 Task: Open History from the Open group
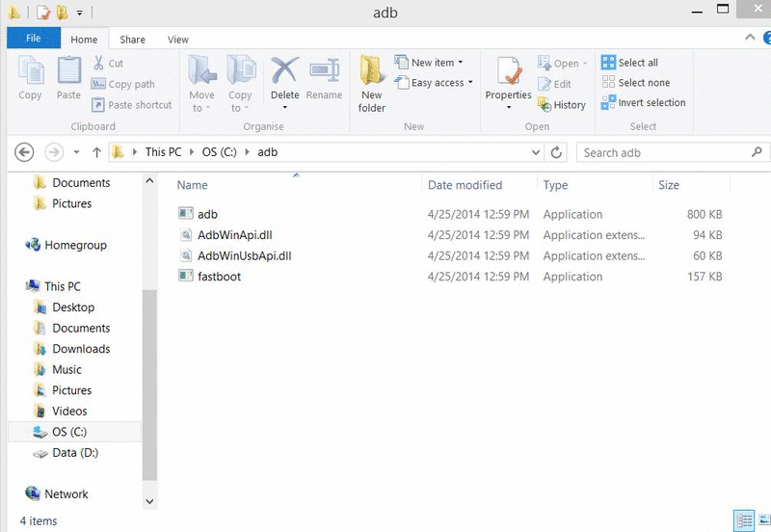pyautogui.click(x=562, y=104)
